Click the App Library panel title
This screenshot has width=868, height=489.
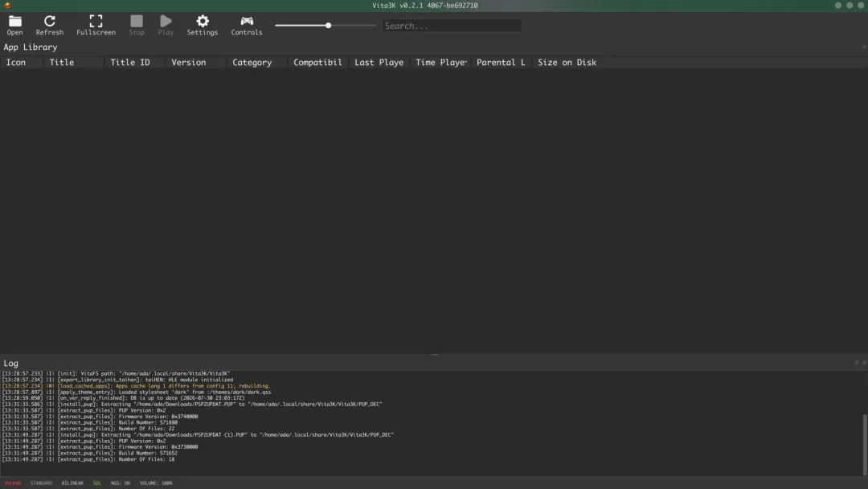[x=31, y=47]
